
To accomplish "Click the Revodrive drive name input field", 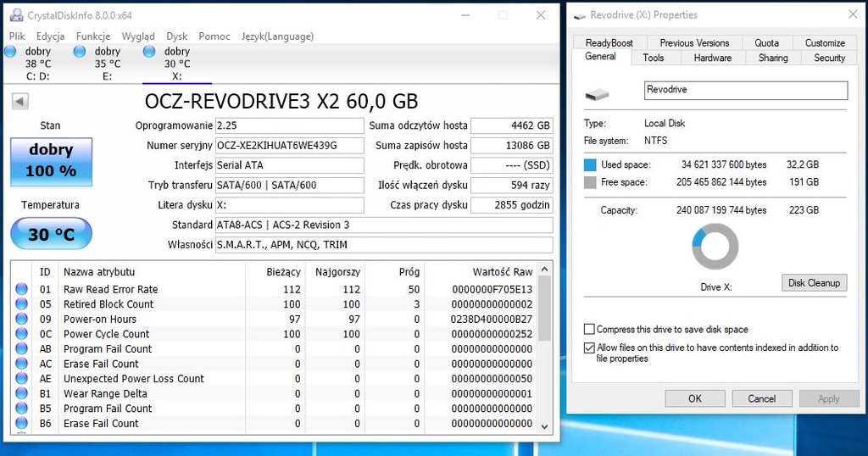I will [746, 90].
